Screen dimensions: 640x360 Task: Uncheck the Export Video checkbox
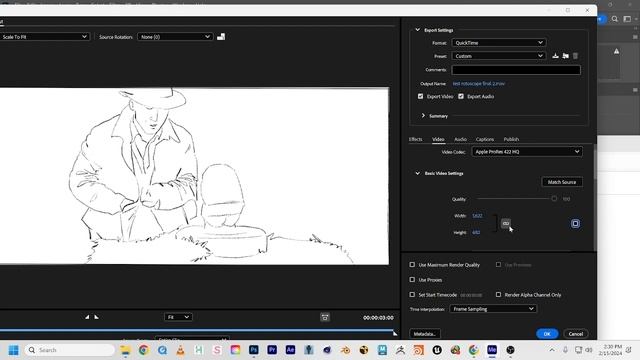tap(420, 96)
